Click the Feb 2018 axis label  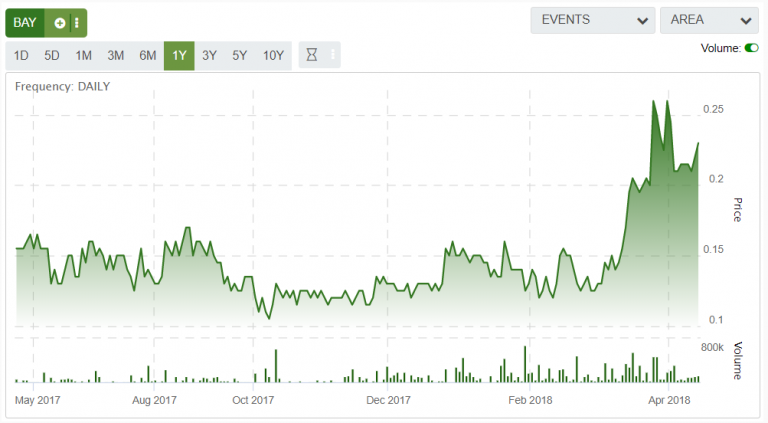[530, 400]
